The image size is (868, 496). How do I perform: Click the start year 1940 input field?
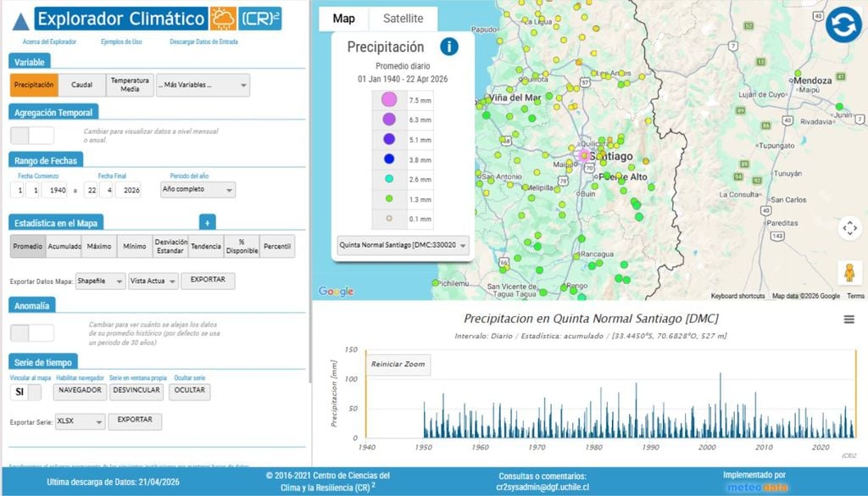tap(58, 190)
